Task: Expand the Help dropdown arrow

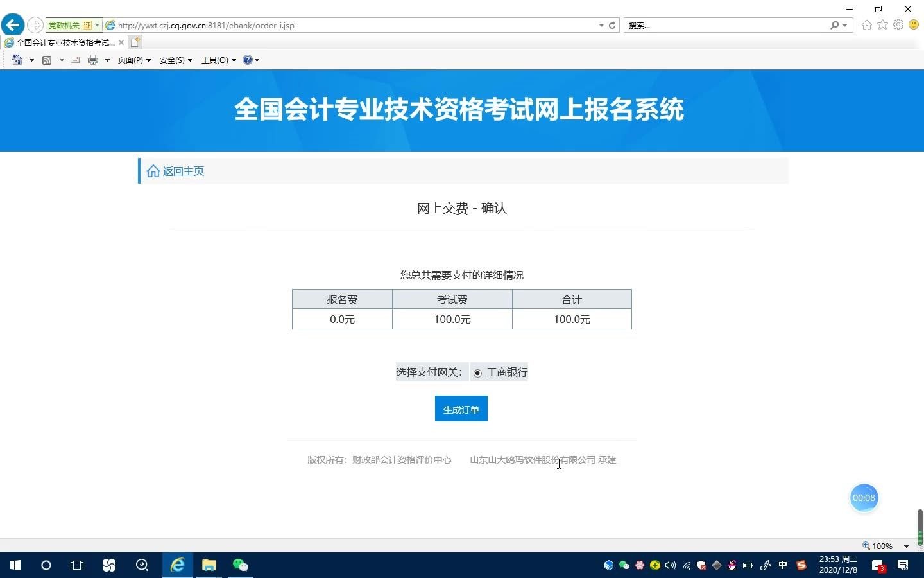Action: pyautogui.click(x=257, y=60)
